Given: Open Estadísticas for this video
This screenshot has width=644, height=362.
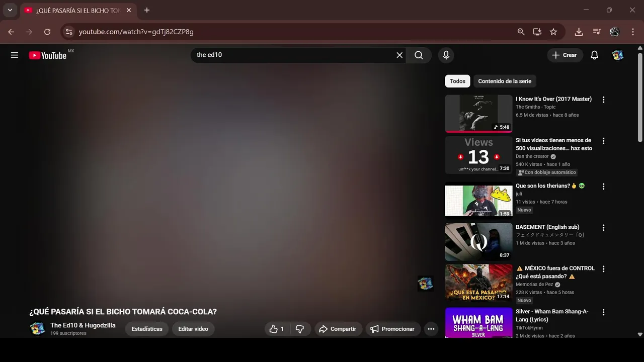Looking at the screenshot, I should [x=147, y=329].
